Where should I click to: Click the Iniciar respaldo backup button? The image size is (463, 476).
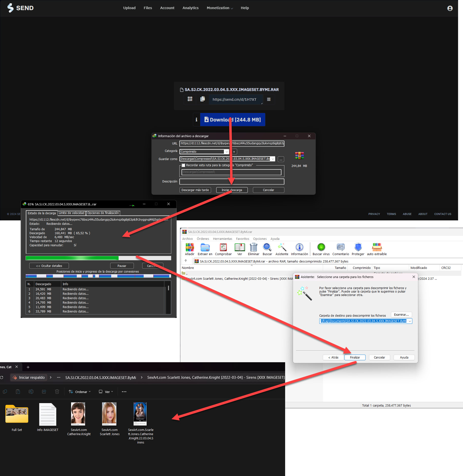[x=29, y=377]
